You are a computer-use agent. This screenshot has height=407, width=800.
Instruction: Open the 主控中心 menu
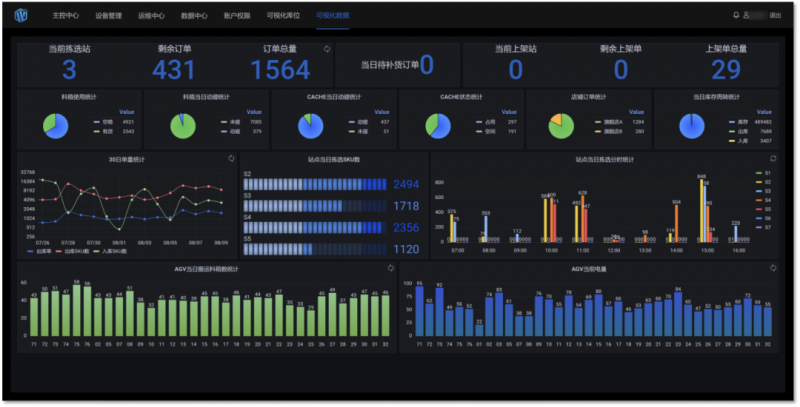point(65,17)
